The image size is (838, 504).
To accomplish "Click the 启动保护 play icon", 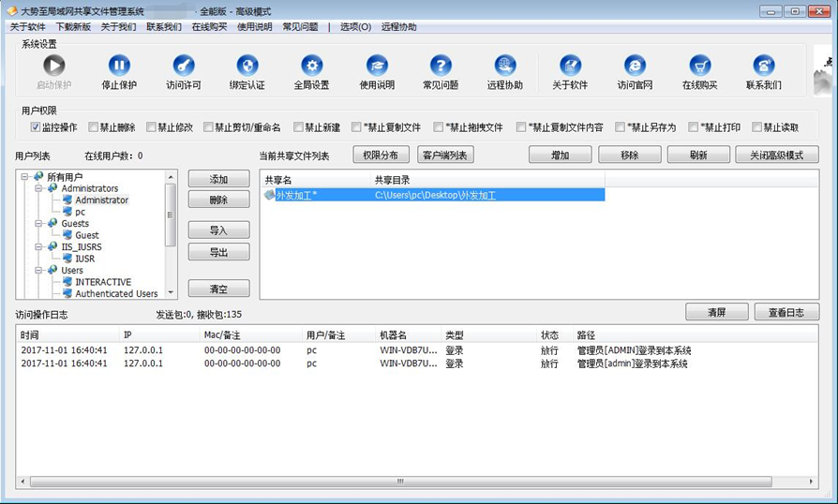I will pos(54,66).
